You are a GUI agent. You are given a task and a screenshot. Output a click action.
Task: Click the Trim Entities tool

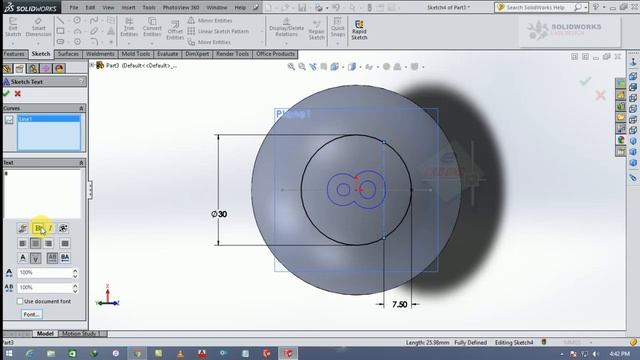129,27
